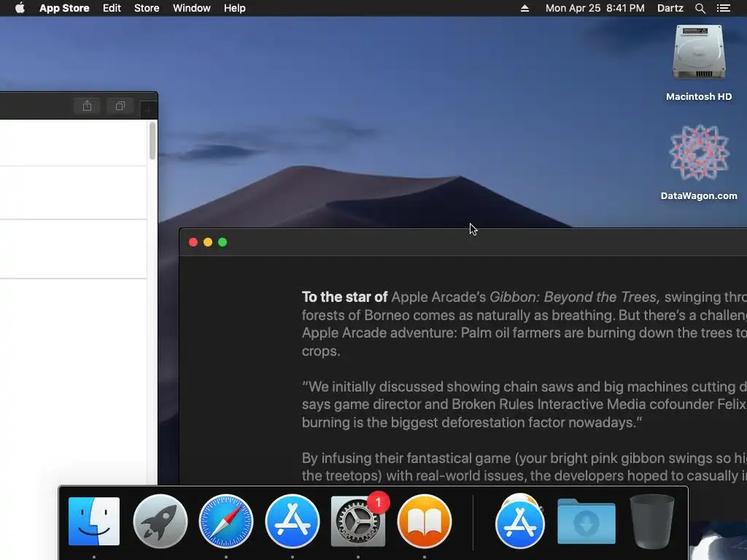Open Finder from the Dock

[x=94, y=521]
